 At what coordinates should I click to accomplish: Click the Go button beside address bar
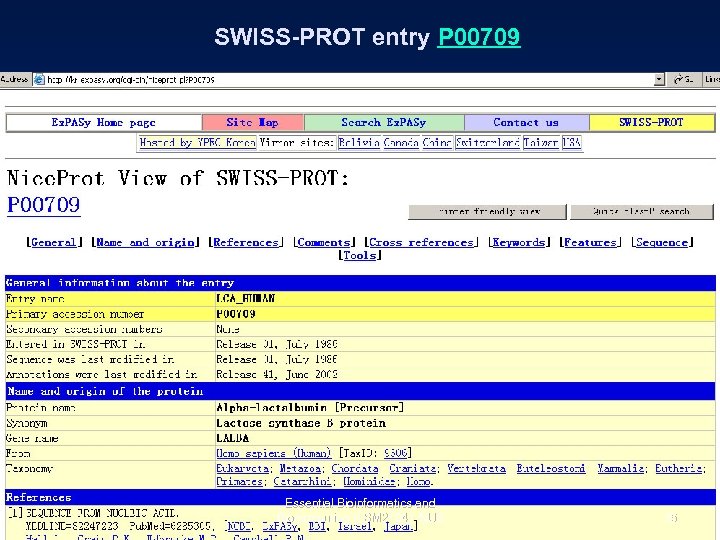[x=683, y=79]
